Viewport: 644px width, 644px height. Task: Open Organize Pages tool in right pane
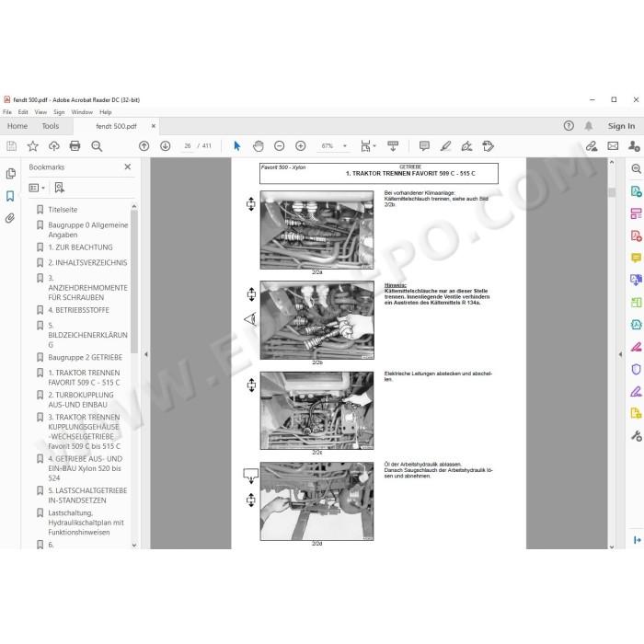click(636, 213)
